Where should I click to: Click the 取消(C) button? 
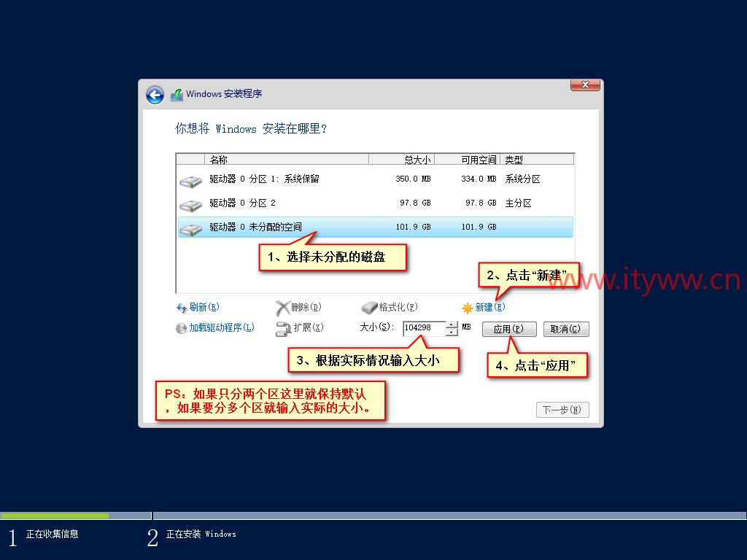coord(566,329)
